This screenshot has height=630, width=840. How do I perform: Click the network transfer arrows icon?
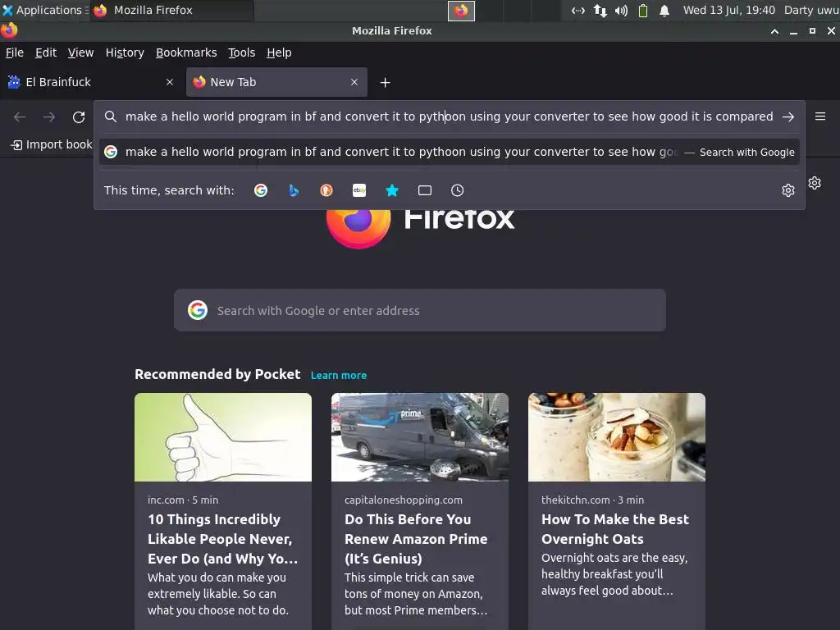tap(600, 11)
